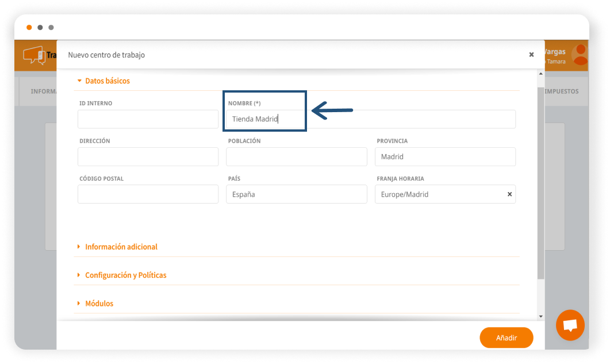This screenshot has width=610, height=364.
Task: Click the Población input field
Action: (296, 157)
